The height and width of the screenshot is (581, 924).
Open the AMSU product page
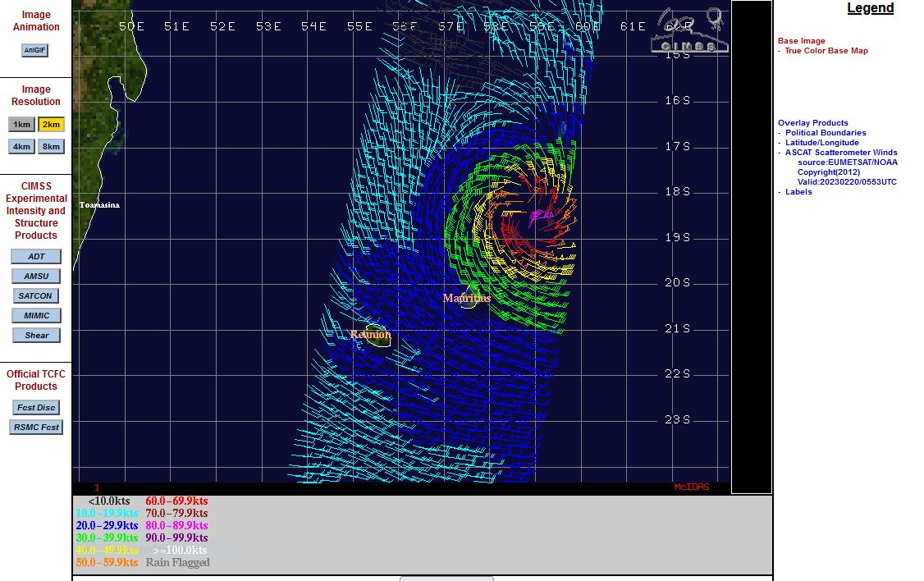tap(36, 277)
